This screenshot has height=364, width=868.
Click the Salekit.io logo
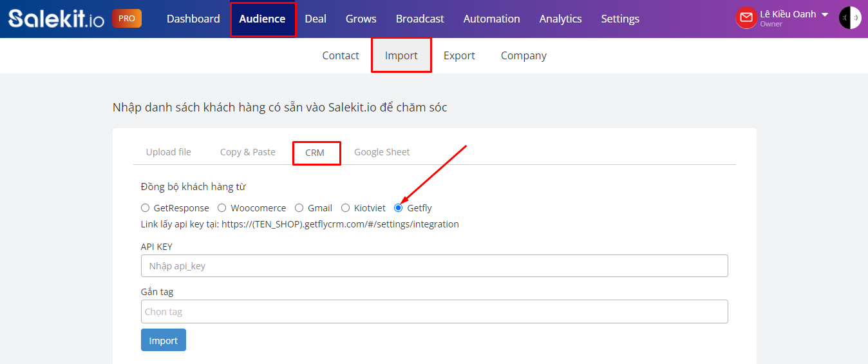[56, 19]
